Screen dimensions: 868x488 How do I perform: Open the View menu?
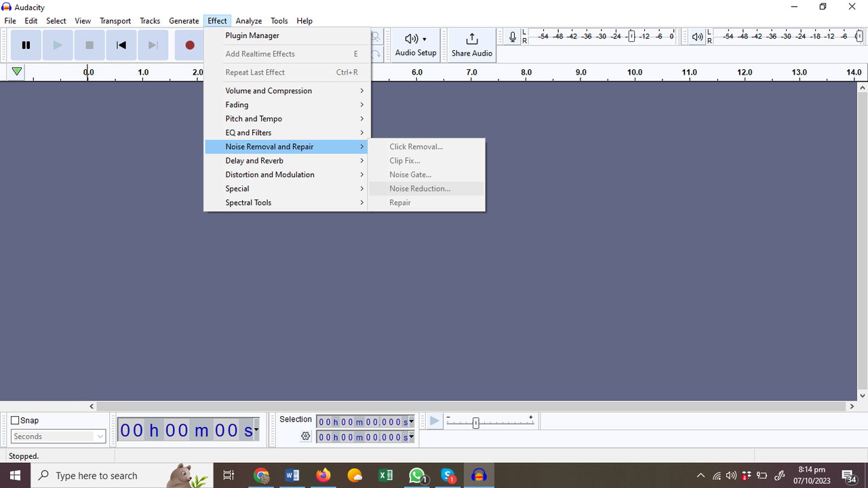(83, 21)
